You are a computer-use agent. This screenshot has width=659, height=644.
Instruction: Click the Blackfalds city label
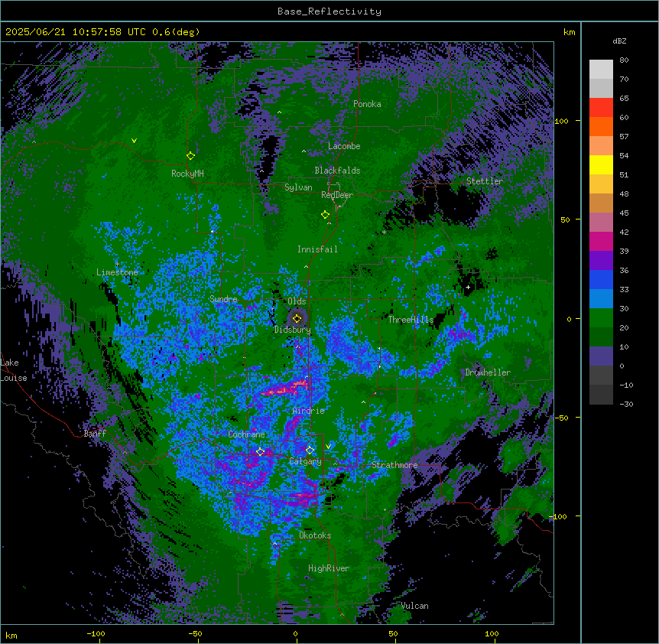pyautogui.click(x=337, y=171)
